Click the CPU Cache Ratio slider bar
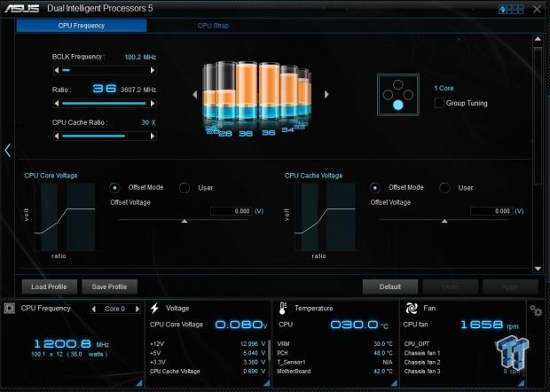 pos(105,136)
